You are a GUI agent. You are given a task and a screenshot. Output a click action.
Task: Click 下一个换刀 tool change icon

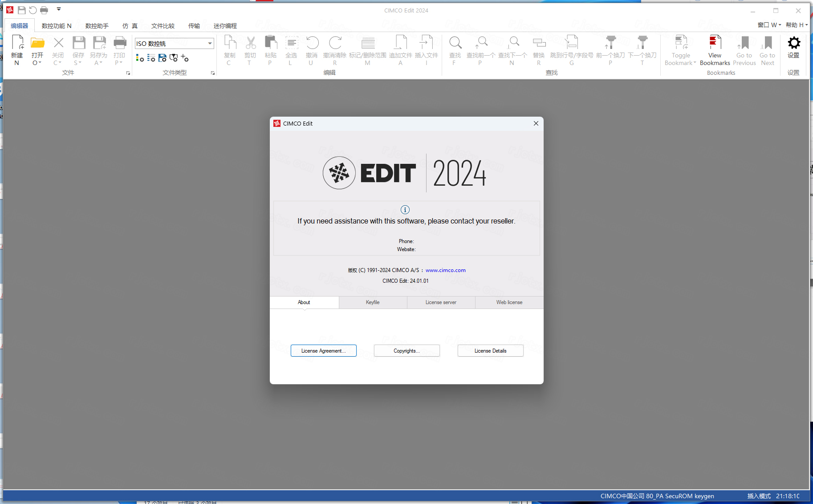point(642,43)
